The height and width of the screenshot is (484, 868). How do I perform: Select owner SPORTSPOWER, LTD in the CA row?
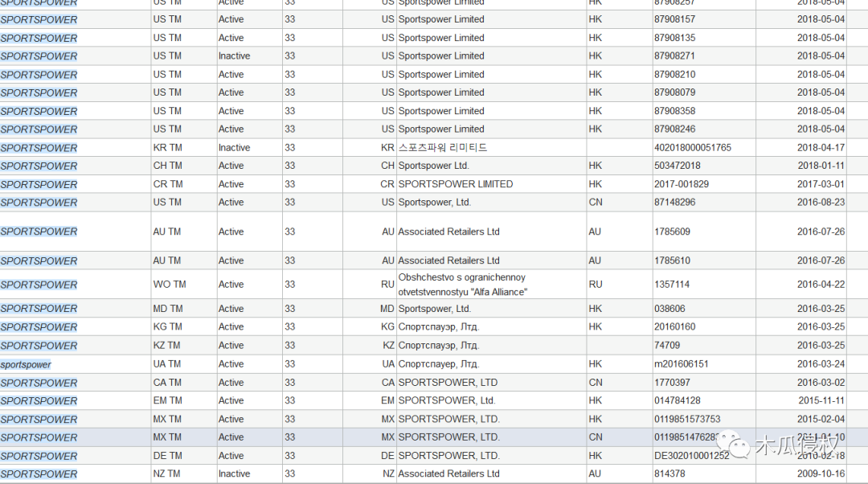point(448,382)
